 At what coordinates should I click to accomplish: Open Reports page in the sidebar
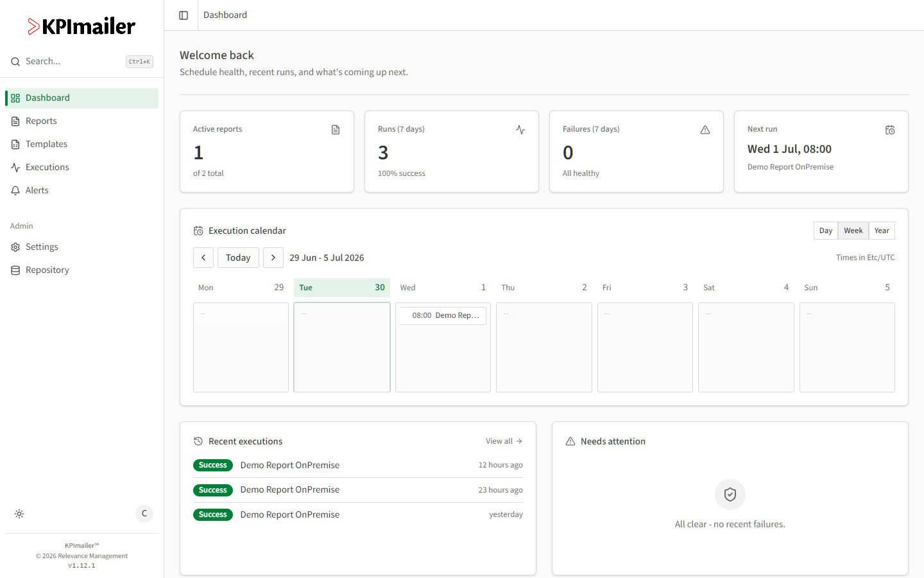coord(81,121)
